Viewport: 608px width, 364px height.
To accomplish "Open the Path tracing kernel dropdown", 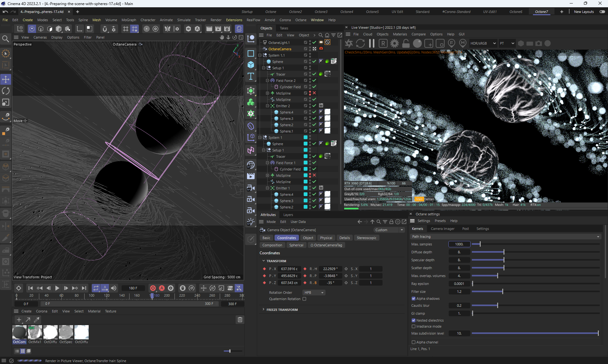I will point(505,237).
